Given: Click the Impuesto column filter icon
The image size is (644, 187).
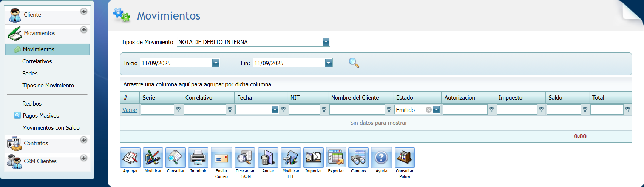Looking at the screenshot, I should pos(541,110).
